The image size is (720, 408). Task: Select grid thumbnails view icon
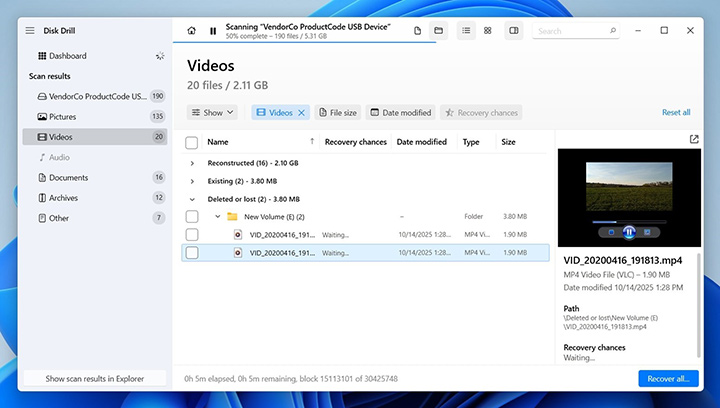tap(488, 31)
